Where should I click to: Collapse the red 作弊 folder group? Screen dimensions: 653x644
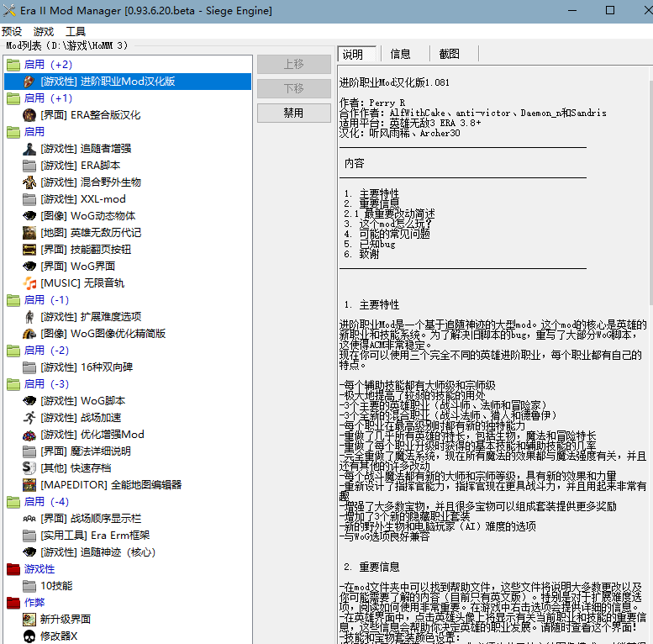[x=13, y=603]
